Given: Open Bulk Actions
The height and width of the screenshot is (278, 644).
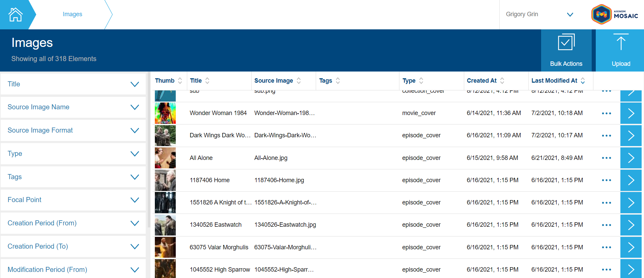Looking at the screenshot, I should 566,50.
